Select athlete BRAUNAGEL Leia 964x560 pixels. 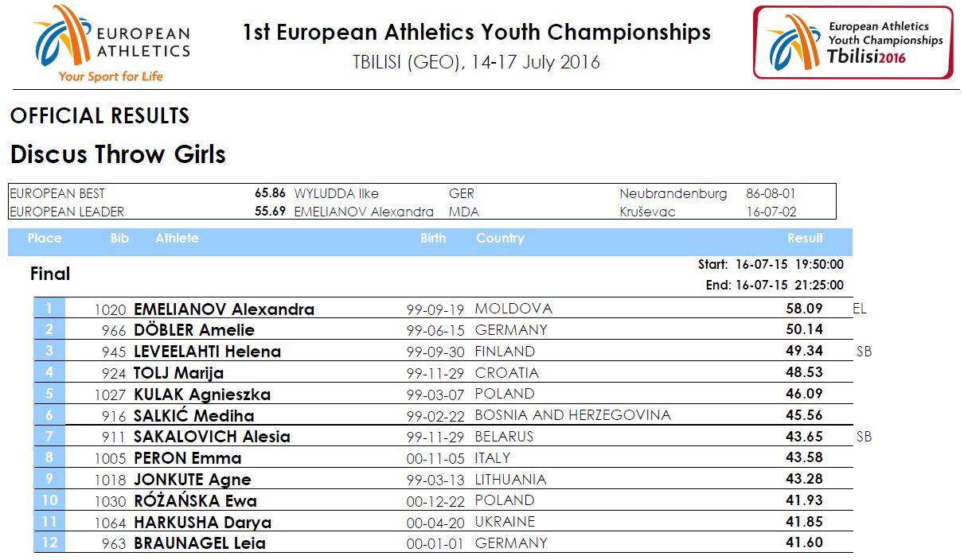click(199, 543)
